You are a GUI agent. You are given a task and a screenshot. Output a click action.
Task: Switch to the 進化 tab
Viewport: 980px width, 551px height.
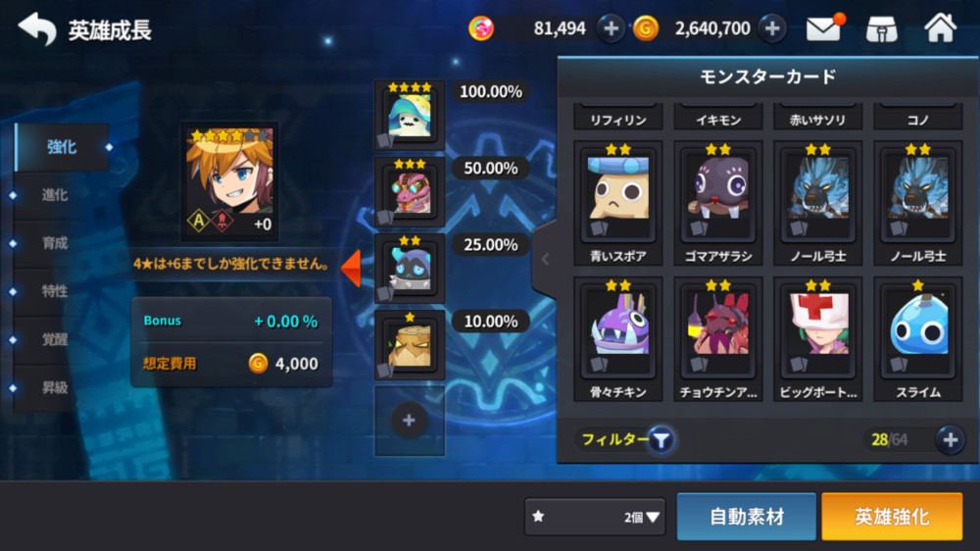(55, 195)
